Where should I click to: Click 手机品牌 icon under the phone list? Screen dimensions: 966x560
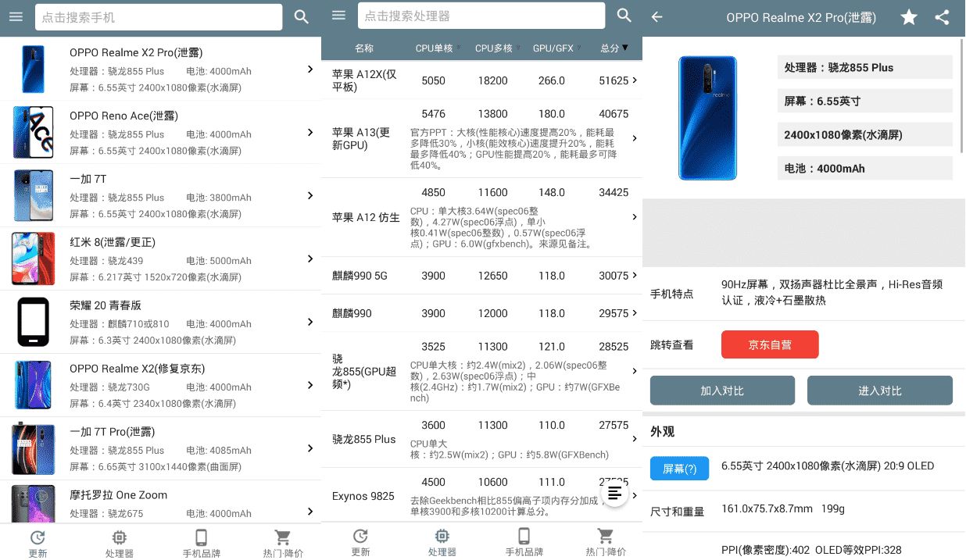click(201, 542)
